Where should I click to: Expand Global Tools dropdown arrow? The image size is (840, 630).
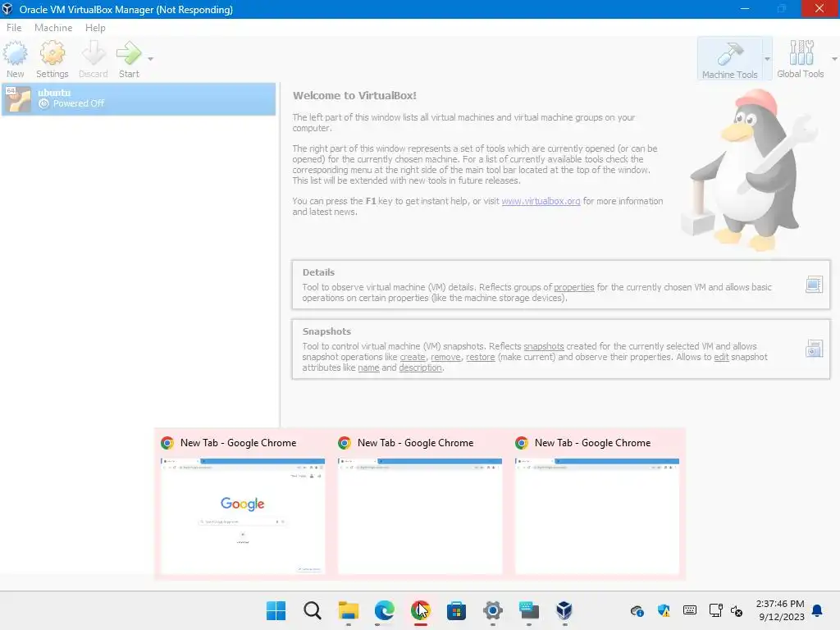click(834, 59)
